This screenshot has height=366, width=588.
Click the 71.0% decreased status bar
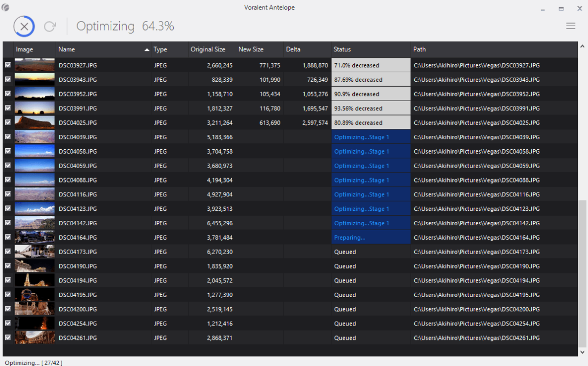tap(370, 65)
